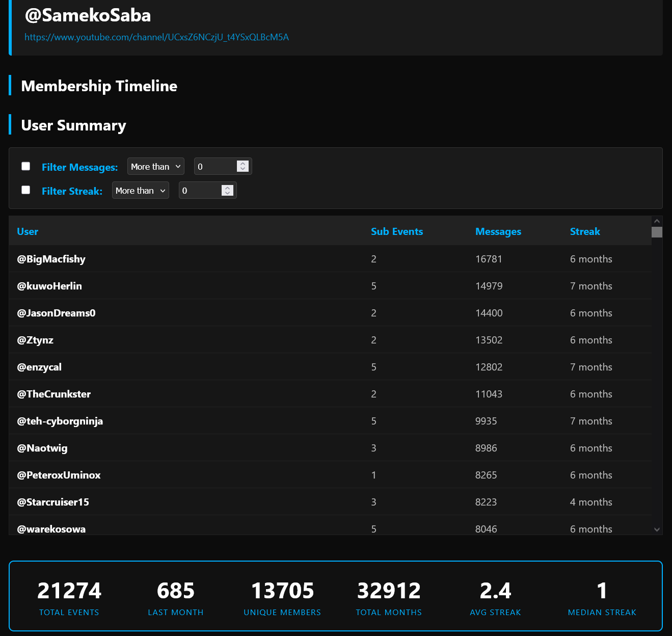Click the User Summary heading
672x636 pixels.
coord(74,125)
